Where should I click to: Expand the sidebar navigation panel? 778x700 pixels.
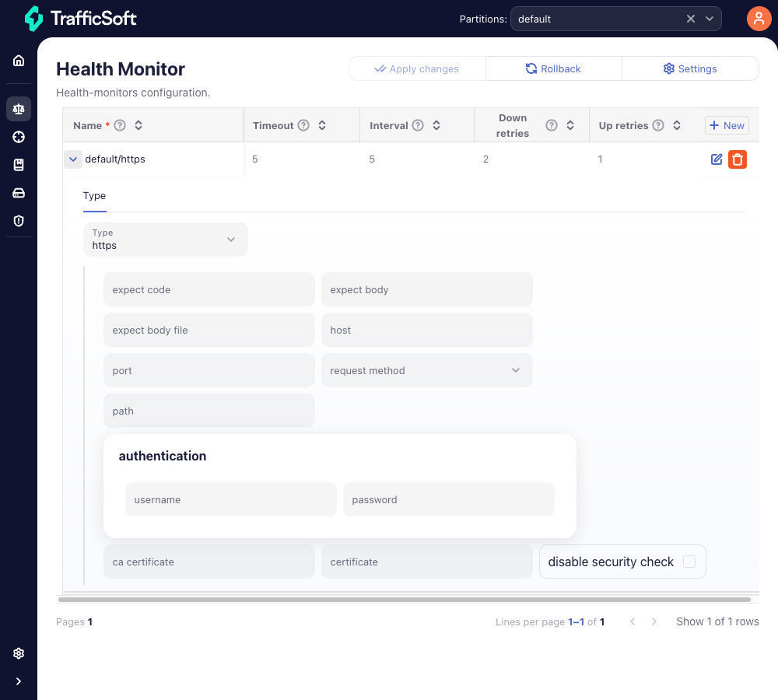click(x=19, y=681)
